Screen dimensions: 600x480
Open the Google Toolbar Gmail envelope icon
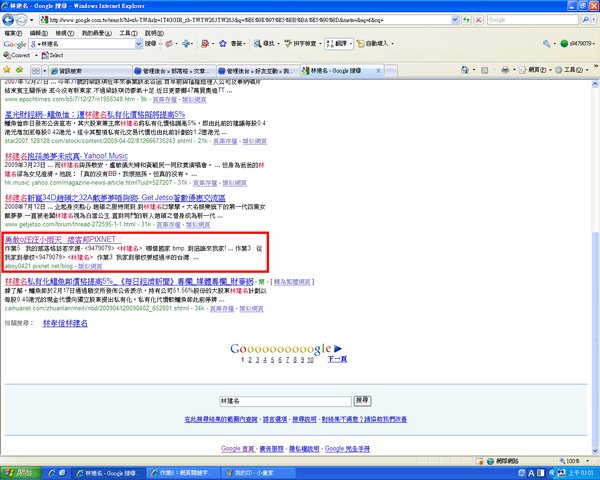point(169,44)
